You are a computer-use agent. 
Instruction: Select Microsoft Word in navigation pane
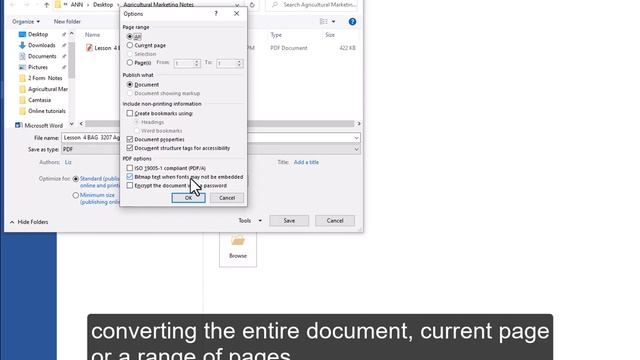pyautogui.click(x=43, y=125)
